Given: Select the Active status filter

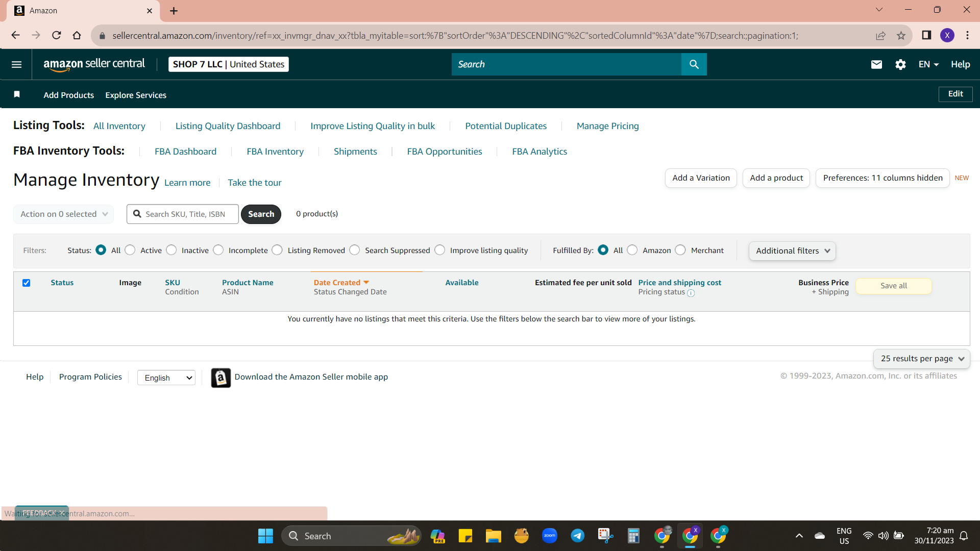Looking at the screenshot, I should (x=130, y=250).
